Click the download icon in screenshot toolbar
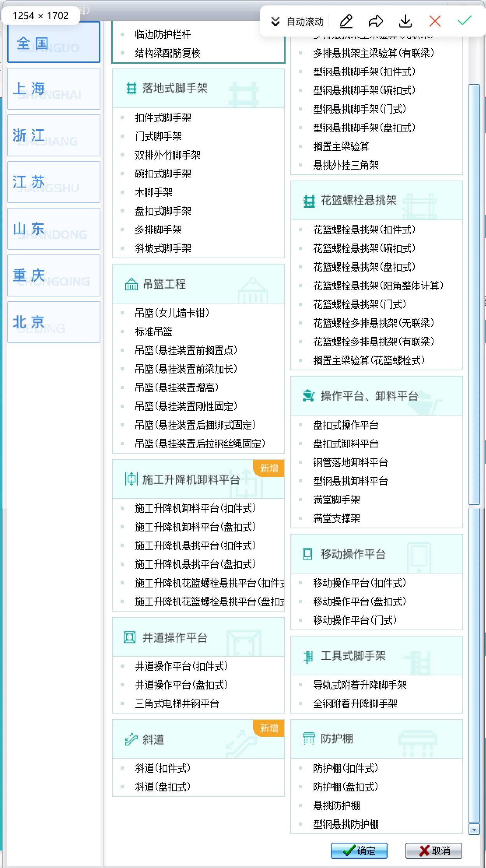This screenshot has height=868, width=486. tap(405, 21)
